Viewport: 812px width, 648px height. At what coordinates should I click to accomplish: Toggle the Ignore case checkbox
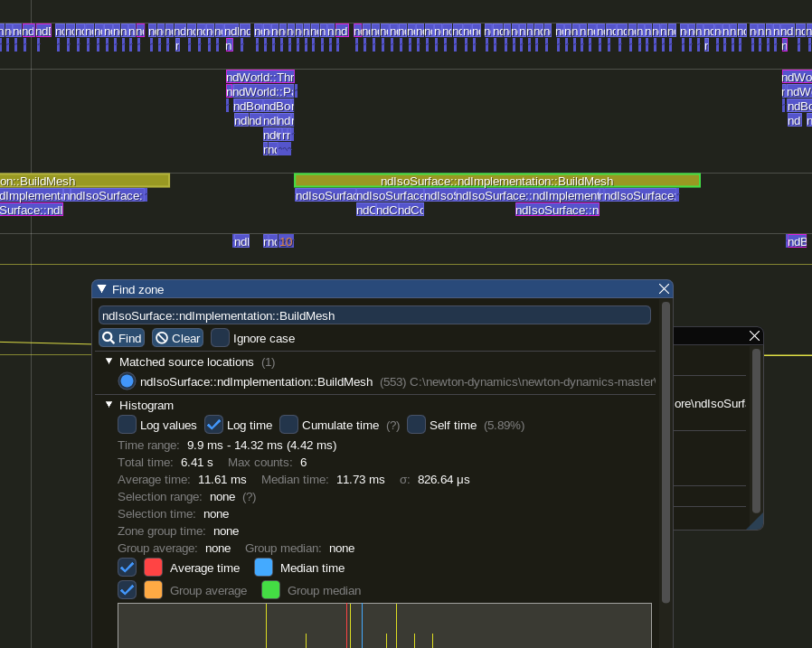[x=220, y=338]
